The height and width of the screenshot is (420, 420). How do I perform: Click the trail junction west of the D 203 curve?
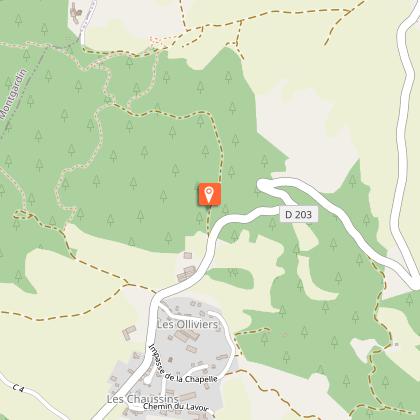(126, 284)
